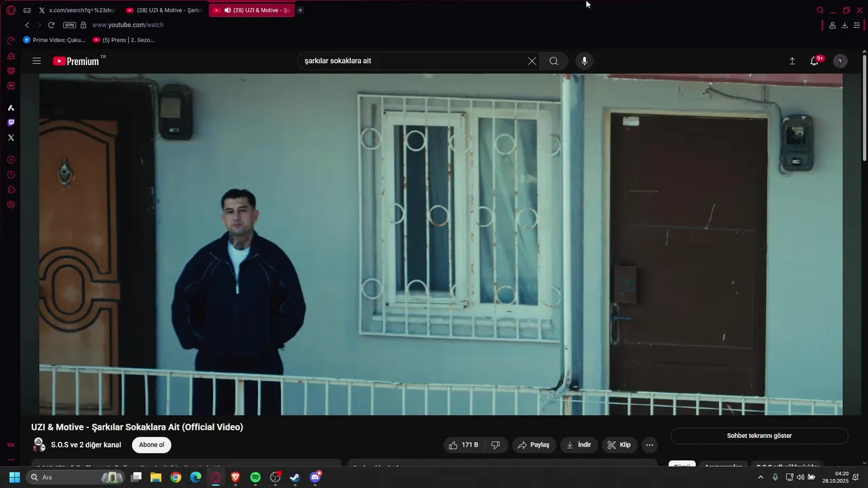This screenshot has width=868, height=488.
Task: Start voice search with microphone
Action: 585,61
